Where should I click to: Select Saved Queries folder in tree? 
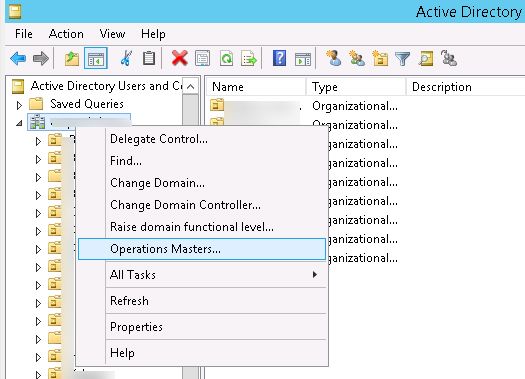click(x=76, y=104)
